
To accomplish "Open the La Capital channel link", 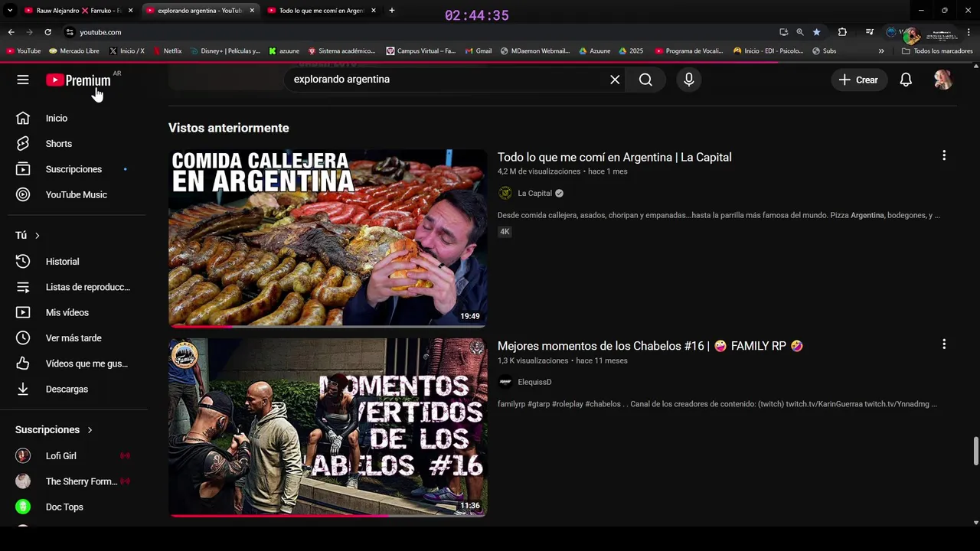I will click(x=534, y=194).
